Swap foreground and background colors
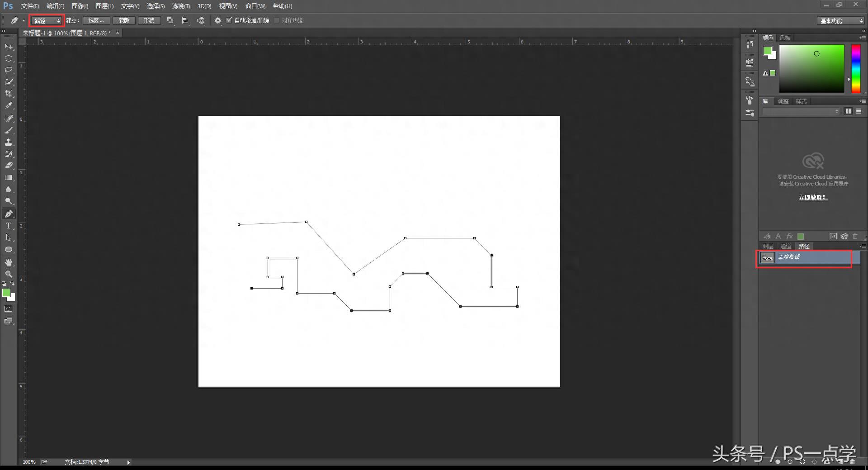This screenshot has width=868, height=470. [13, 283]
